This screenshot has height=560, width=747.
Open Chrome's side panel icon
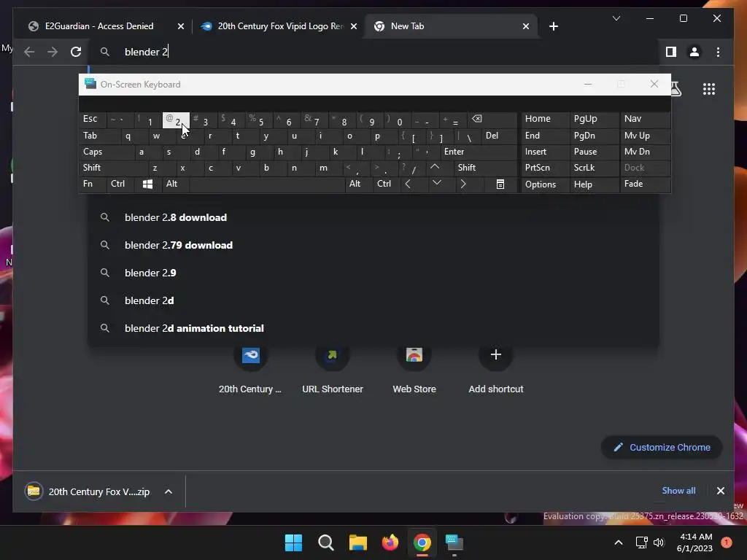(x=671, y=52)
